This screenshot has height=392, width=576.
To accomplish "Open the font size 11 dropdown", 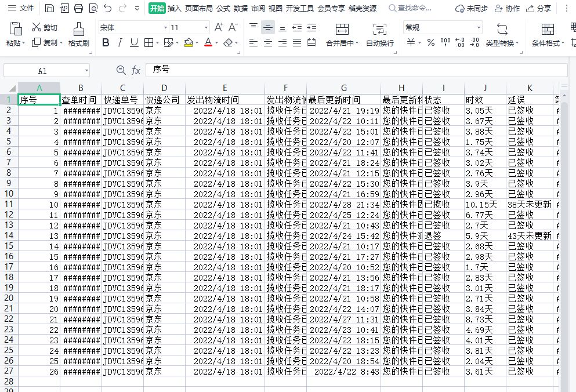I will click(206, 28).
